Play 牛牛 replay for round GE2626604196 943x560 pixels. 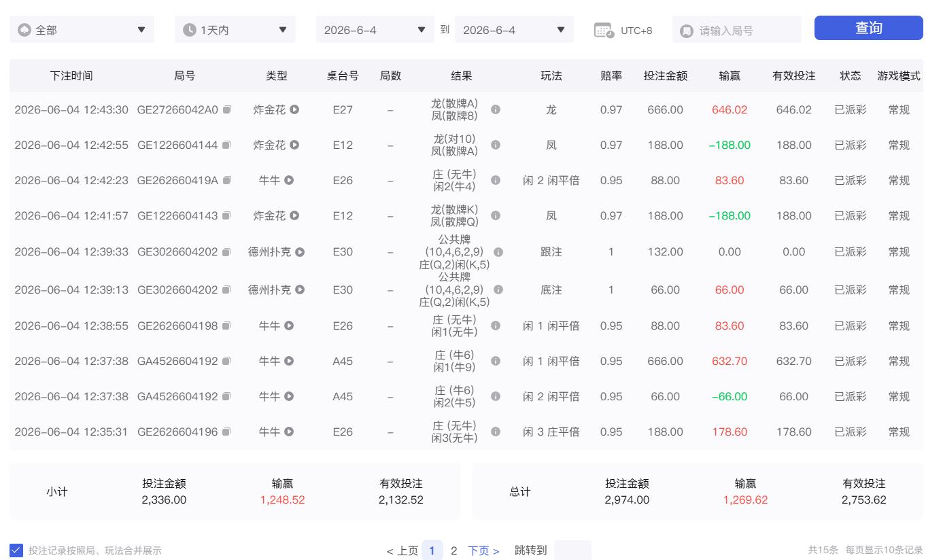pos(289,432)
